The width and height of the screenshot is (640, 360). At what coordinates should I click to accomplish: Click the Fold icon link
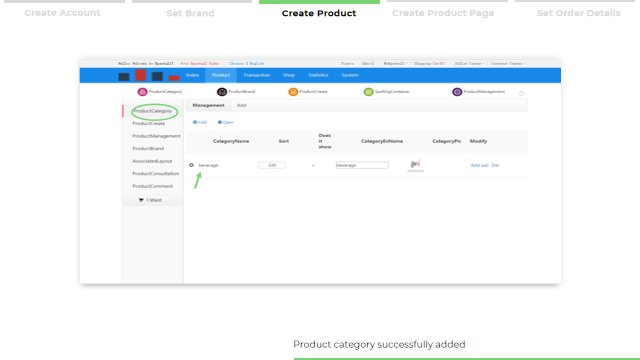point(200,122)
